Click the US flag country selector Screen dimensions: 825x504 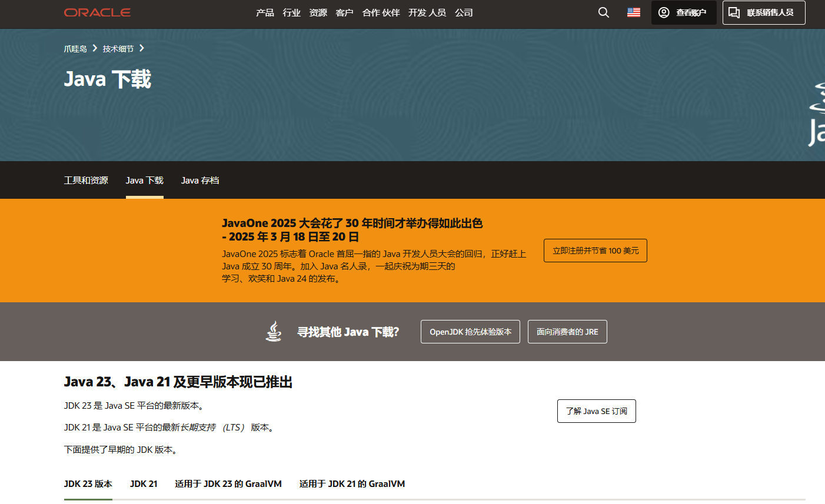click(x=634, y=12)
